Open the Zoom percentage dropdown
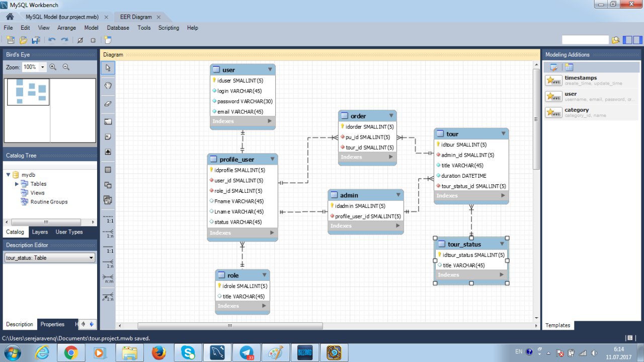The width and height of the screenshot is (644, 362). click(x=43, y=67)
